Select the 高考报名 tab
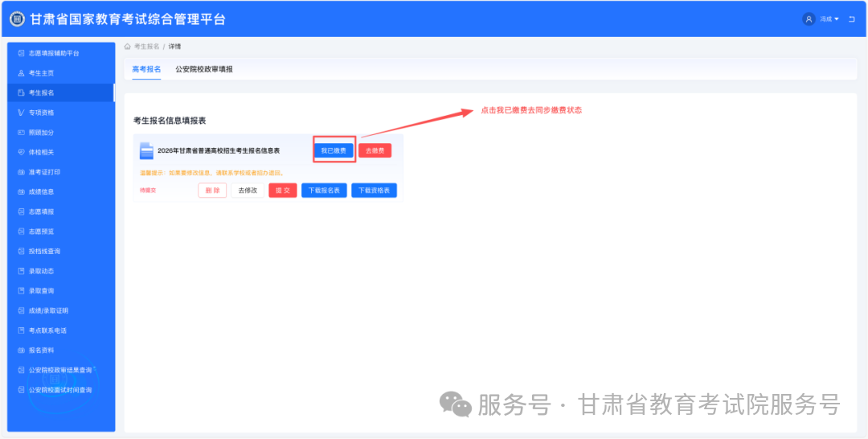Image resolution: width=868 pixels, height=439 pixels. 146,70
